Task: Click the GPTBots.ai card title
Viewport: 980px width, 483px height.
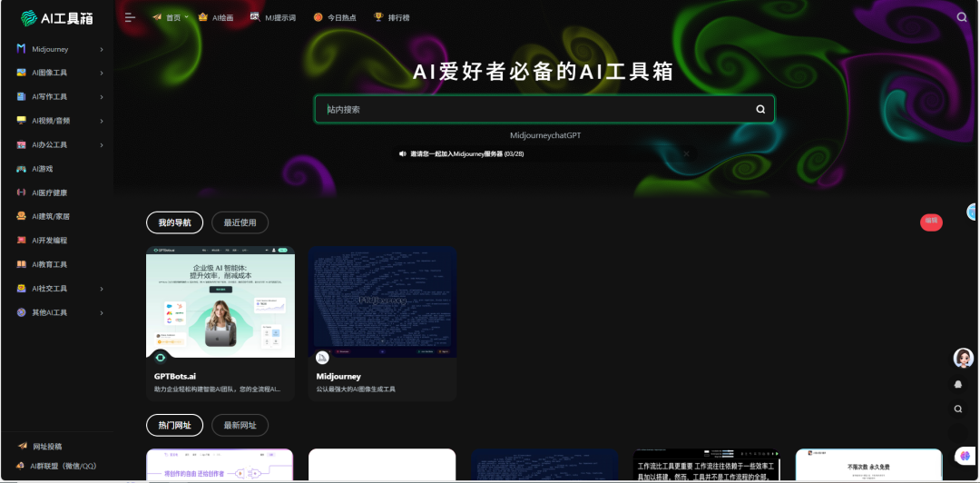Action: pos(175,377)
